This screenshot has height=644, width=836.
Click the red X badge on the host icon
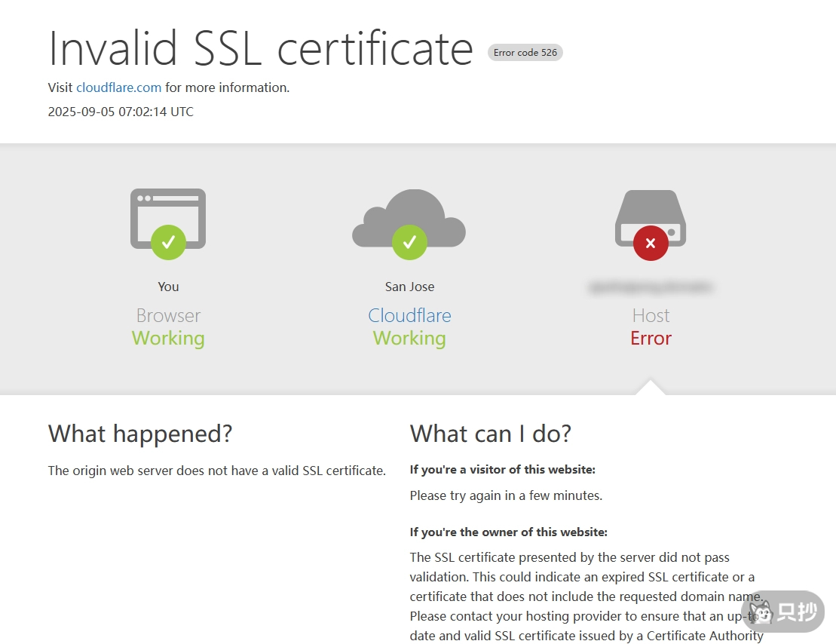pos(650,243)
